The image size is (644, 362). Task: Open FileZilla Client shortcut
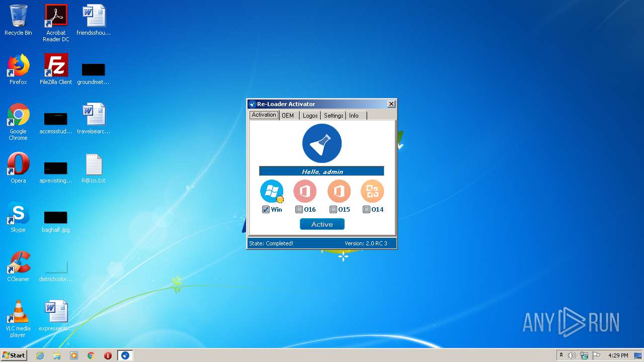(56, 69)
